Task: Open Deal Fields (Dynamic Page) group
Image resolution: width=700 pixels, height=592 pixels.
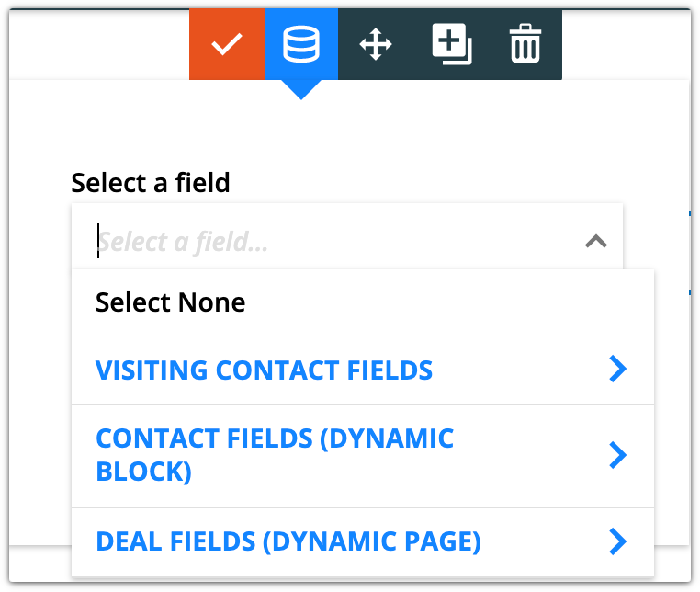Action: 363,541
